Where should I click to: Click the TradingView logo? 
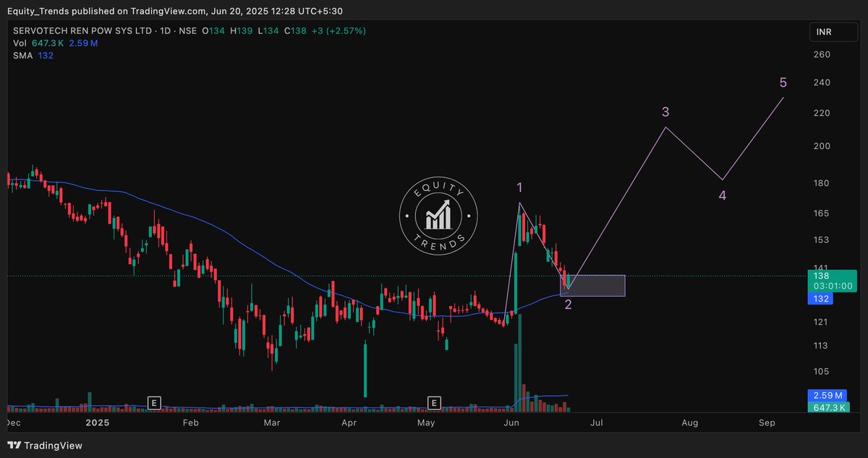point(43,445)
